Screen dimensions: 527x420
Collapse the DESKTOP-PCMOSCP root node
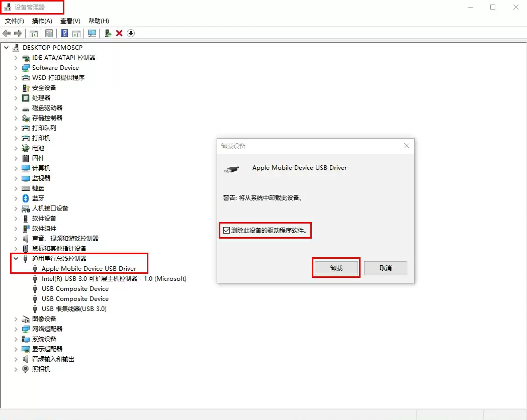[x=6, y=47]
